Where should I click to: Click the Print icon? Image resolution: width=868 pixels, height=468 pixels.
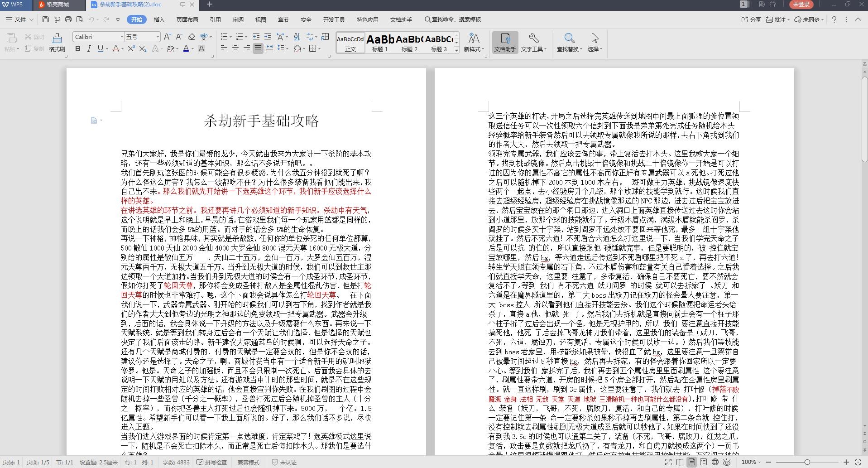[68, 19]
